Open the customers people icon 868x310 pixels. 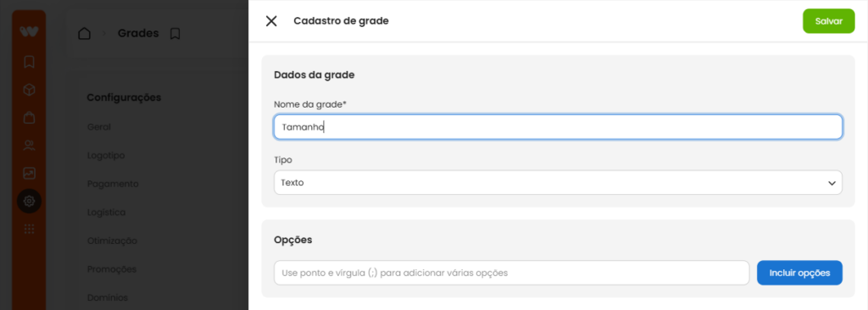tap(29, 146)
